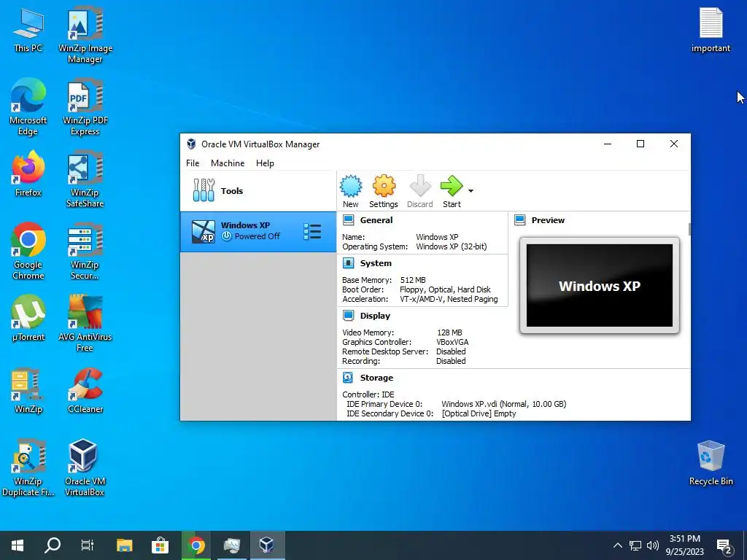747x560 pixels.
Task: Select This PC desktop icon
Action: click(x=28, y=30)
